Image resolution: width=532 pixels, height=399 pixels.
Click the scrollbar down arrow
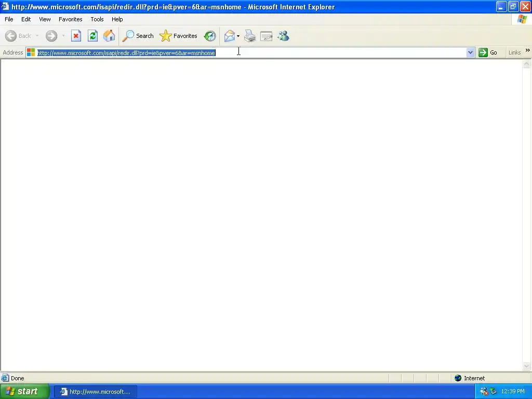527,366
